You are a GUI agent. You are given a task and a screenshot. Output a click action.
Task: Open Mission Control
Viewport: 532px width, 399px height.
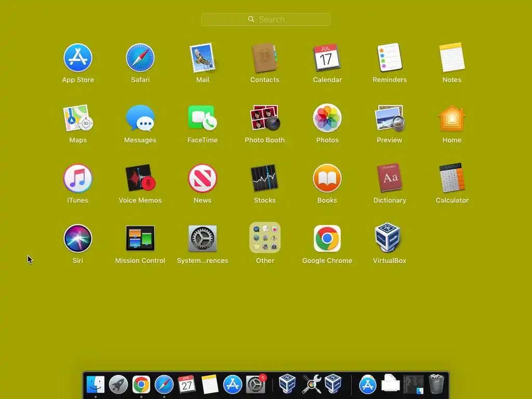click(x=140, y=238)
